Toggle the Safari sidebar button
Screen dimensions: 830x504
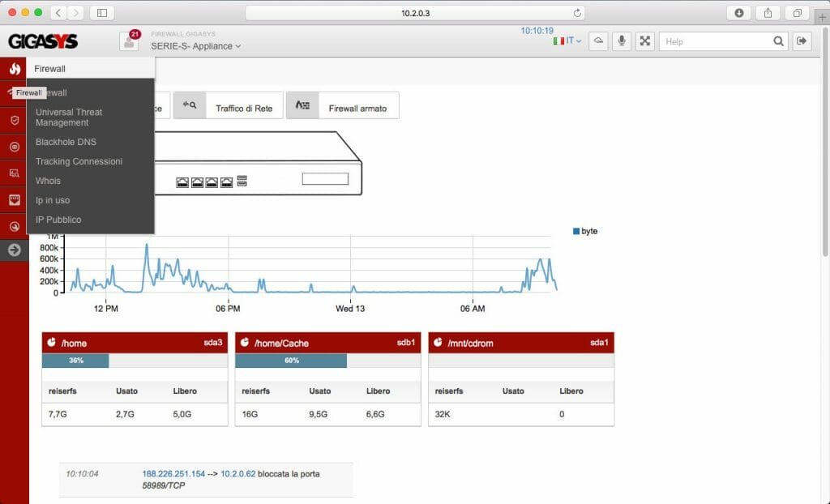pyautogui.click(x=102, y=13)
